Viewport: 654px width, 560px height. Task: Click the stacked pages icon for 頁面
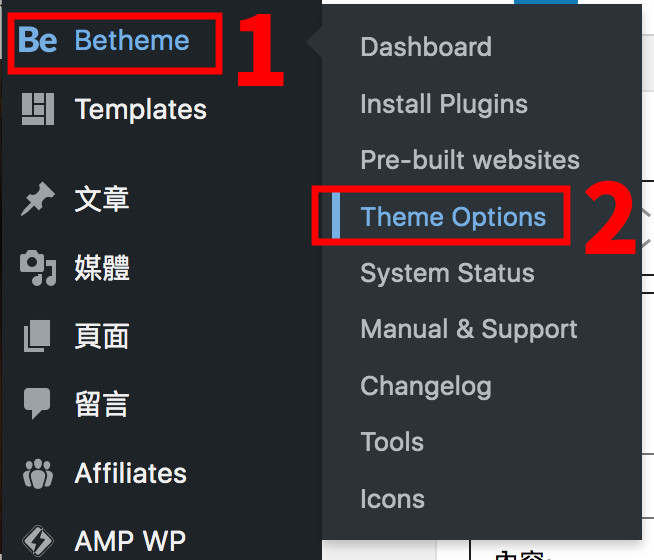[x=37, y=336]
